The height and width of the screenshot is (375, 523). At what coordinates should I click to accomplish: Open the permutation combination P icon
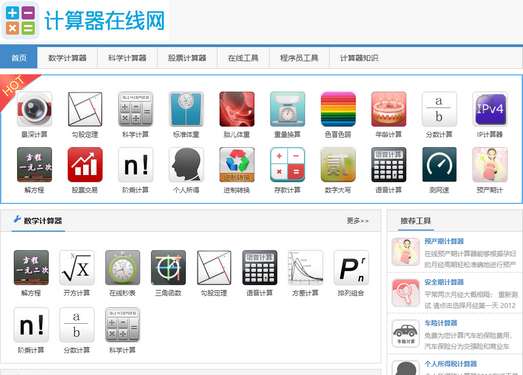pyautogui.click(x=351, y=268)
